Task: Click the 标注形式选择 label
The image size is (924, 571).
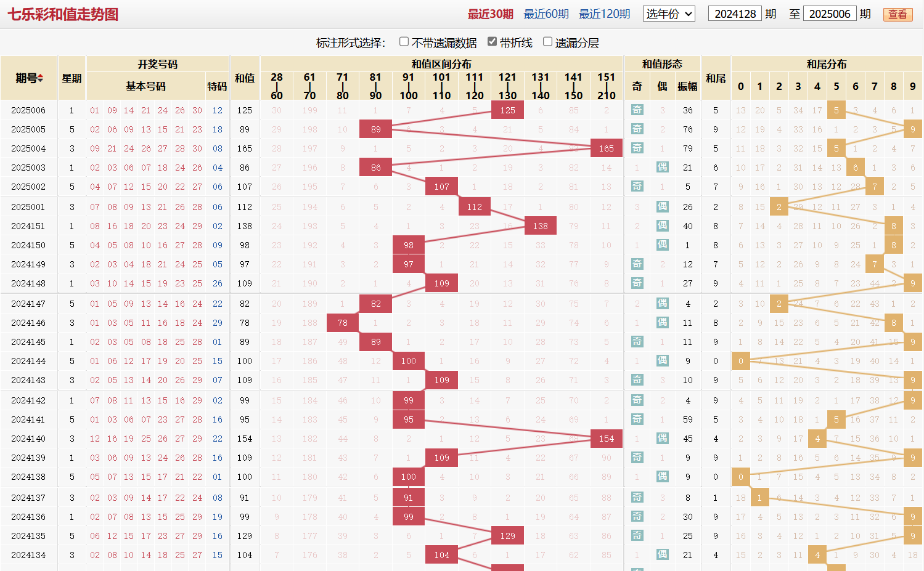Action: [x=351, y=43]
